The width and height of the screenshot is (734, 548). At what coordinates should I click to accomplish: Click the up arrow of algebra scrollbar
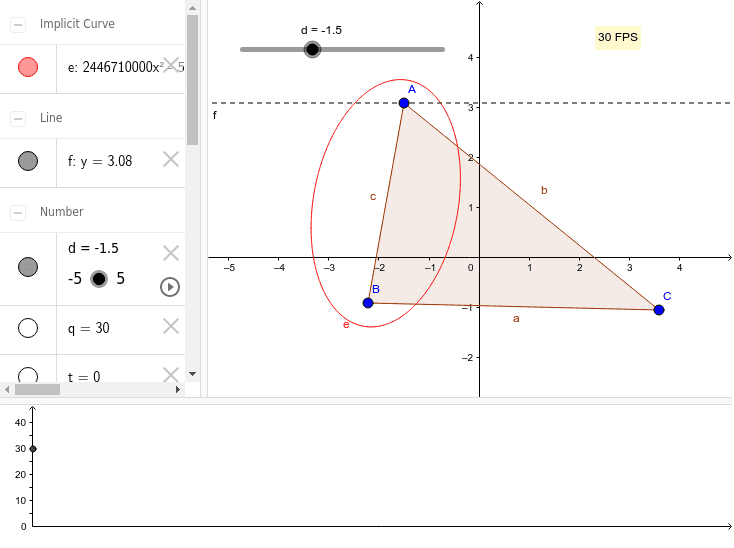coord(192,8)
